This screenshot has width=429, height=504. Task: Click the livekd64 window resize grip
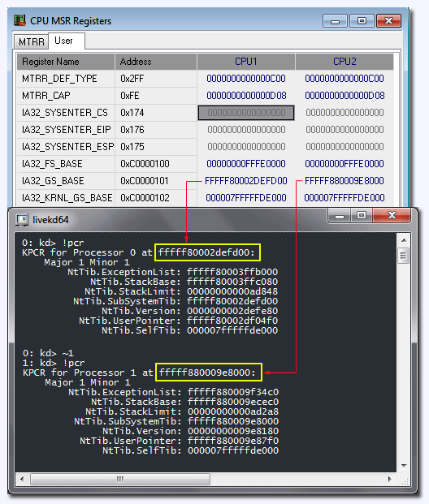[x=405, y=480]
